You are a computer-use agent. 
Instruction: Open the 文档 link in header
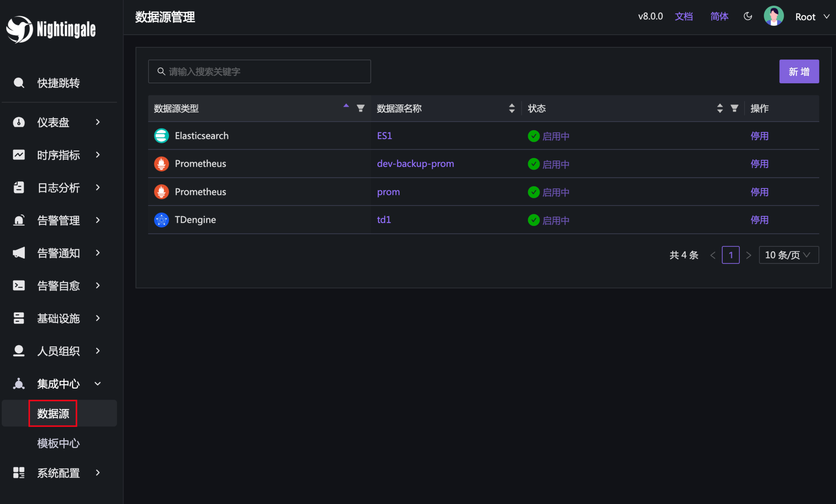(x=683, y=16)
